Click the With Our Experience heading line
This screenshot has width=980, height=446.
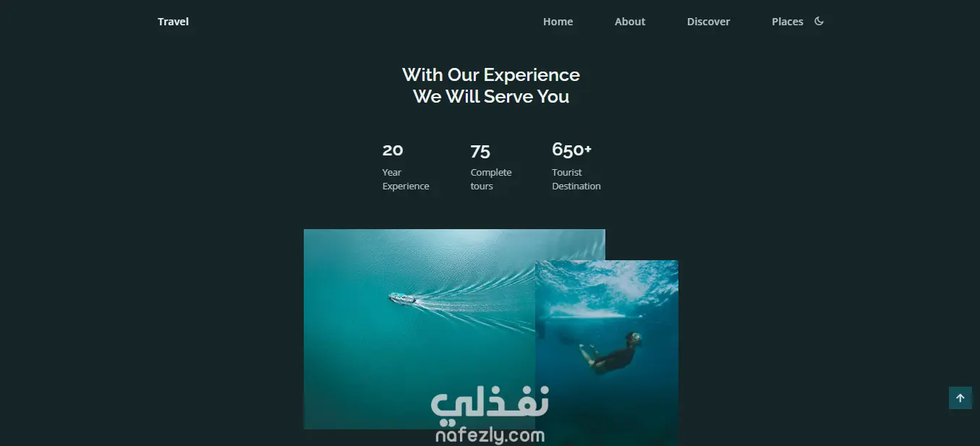click(x=491, y=75)
